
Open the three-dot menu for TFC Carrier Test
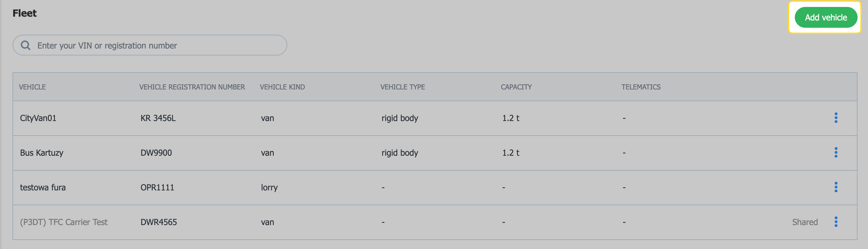[836, 222]
